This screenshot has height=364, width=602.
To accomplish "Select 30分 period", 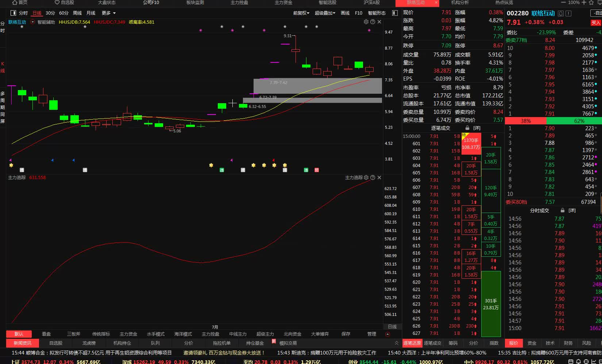I will pyautogui.click(x=50, y=13).
